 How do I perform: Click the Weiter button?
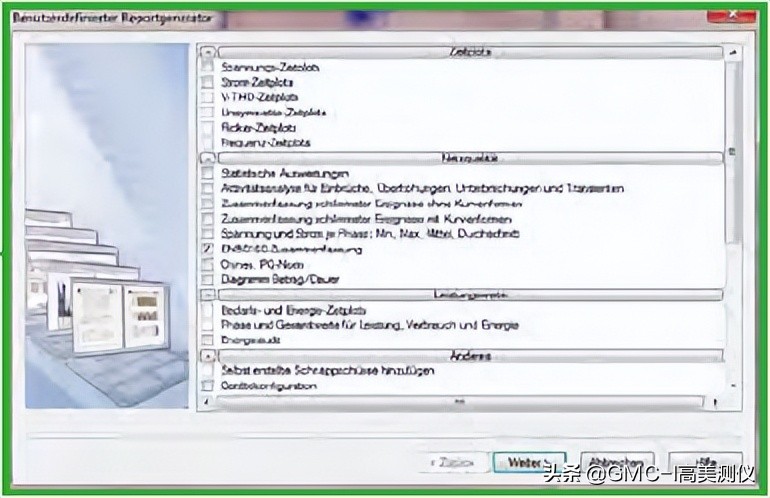529,463
